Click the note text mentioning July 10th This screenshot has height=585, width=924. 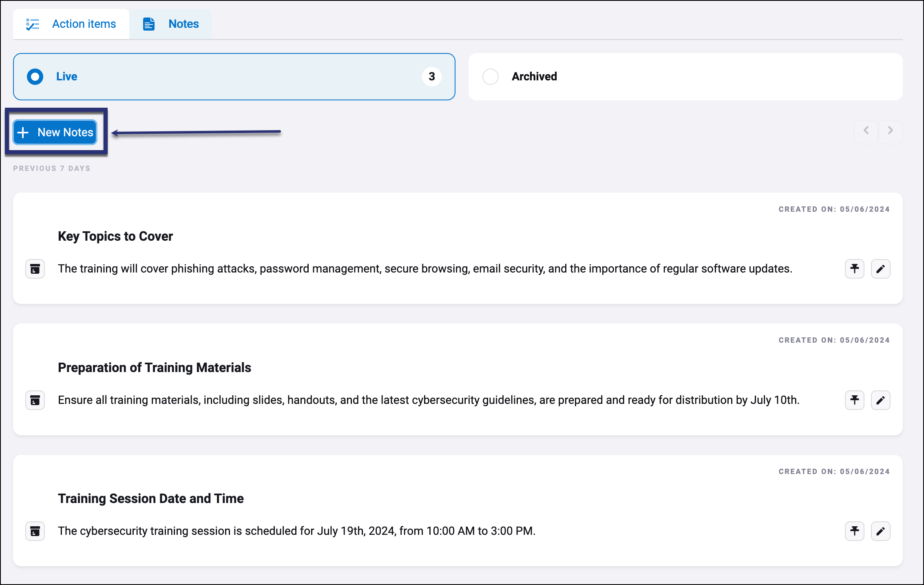(x=429, y=400)
